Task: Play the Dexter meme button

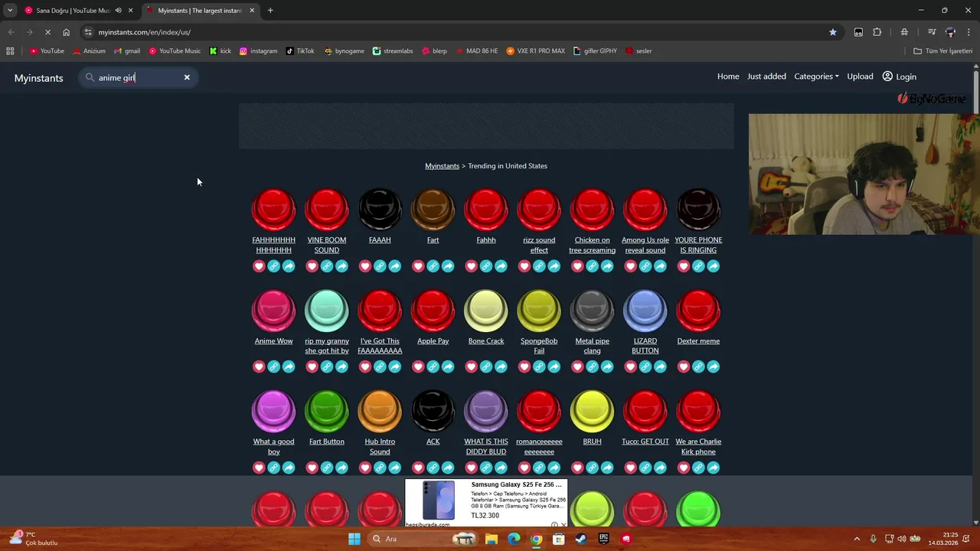Action: point(698,309)
